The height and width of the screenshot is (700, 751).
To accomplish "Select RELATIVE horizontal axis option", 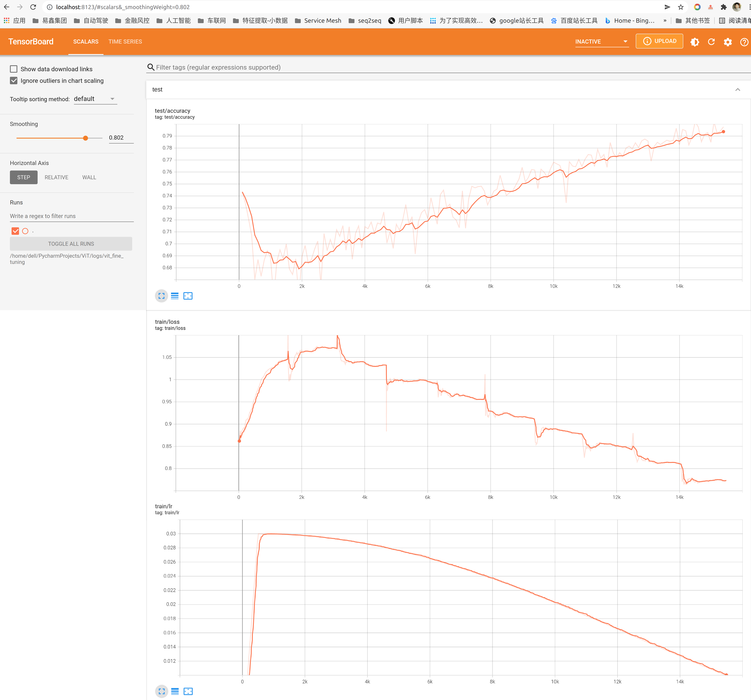I will 56,177.
